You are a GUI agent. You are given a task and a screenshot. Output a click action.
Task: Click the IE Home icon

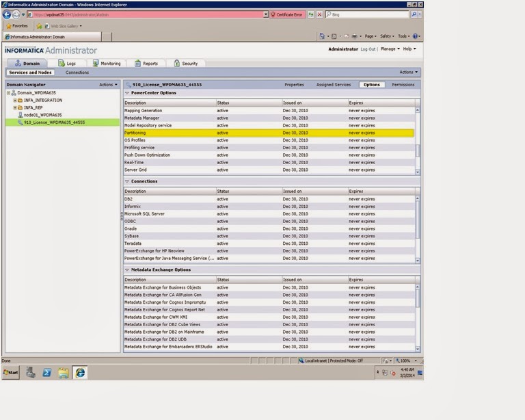pos(322,36)
